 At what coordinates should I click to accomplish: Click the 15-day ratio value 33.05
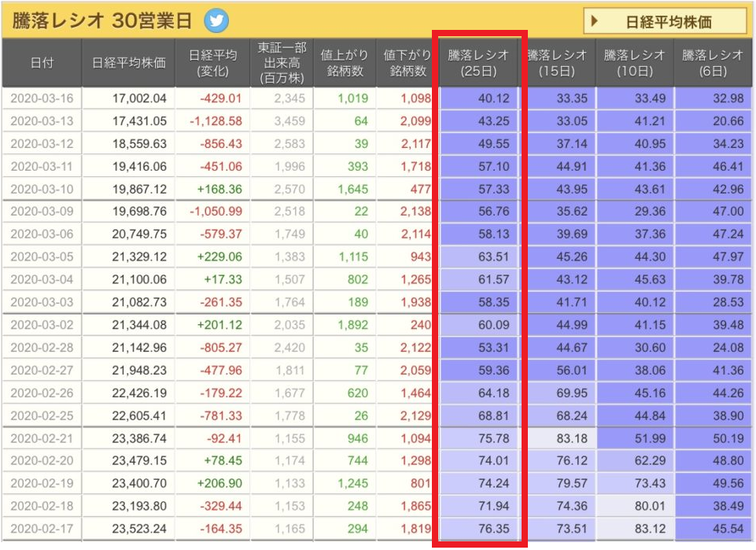tap(572, 121)
